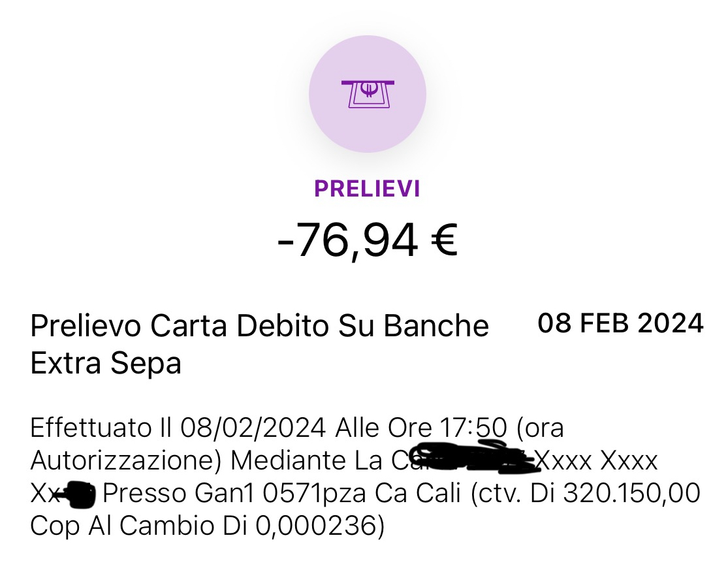This screenshot has height=572, width=728.
Task: Click the "Extra Sepa" text line
Action: (106, 363)
